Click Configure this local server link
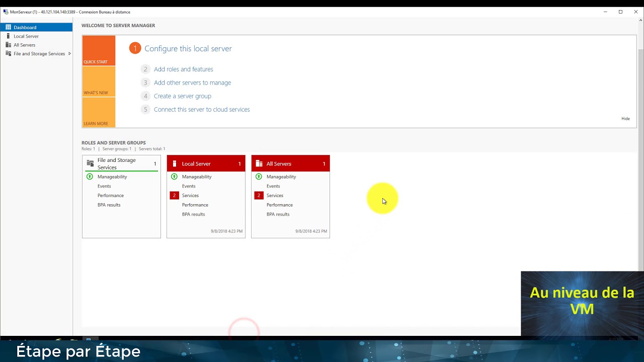This screenshot has height=362, width=644. tap(188, 48)
